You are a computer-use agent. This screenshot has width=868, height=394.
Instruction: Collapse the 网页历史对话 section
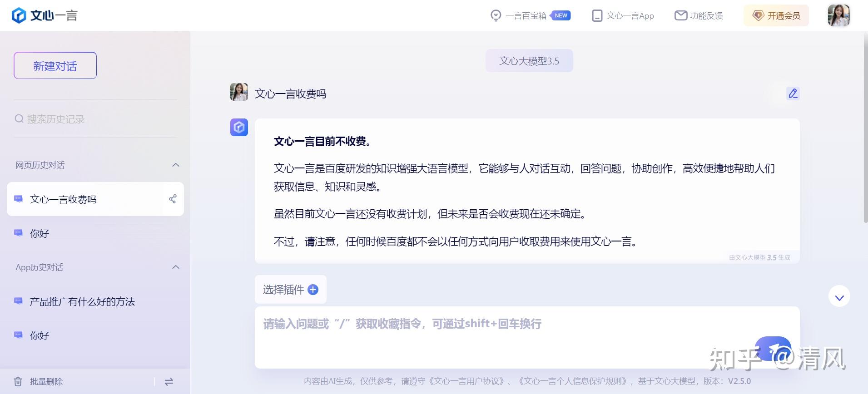click(176, 165)
